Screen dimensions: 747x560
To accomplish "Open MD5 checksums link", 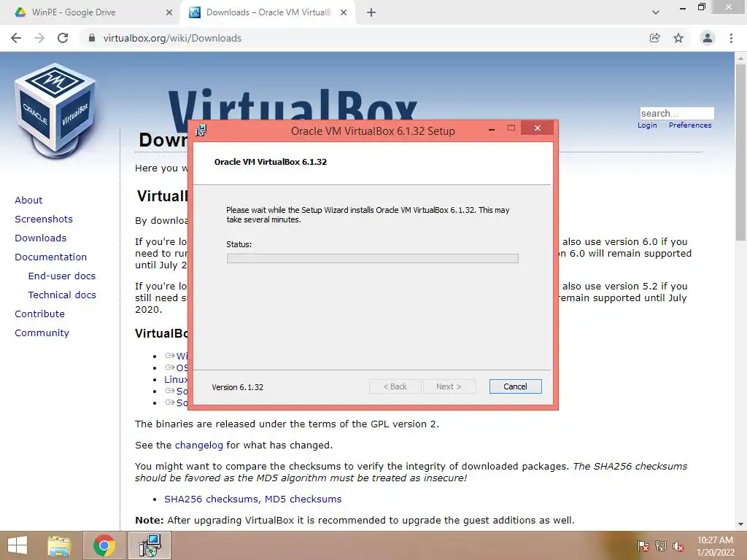I will pos(303,499).
